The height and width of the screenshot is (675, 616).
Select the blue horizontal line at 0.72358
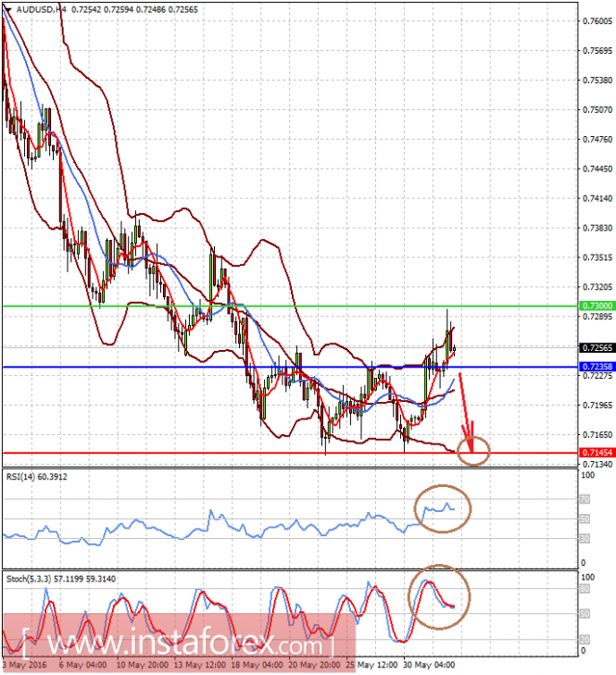[x=290, y=368]
